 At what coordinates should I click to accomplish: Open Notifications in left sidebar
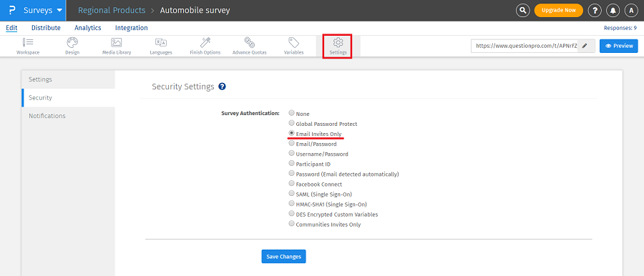click(x=68, y=116)
